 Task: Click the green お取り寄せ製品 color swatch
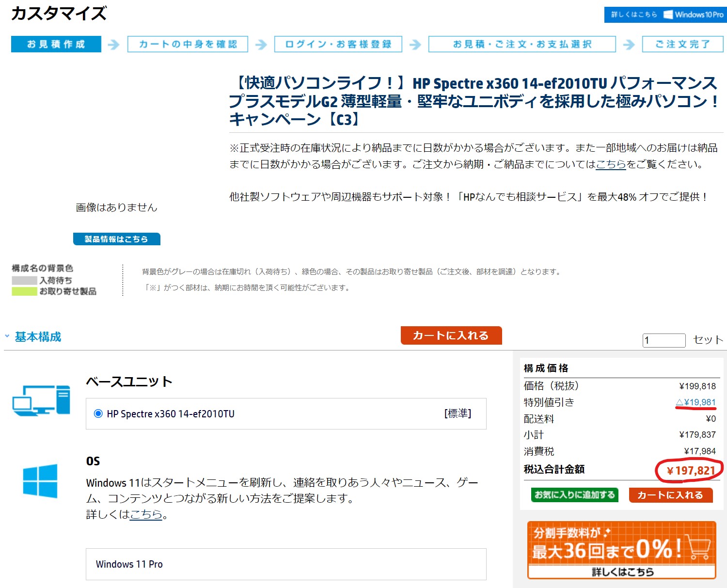click(x=24, y=291)
